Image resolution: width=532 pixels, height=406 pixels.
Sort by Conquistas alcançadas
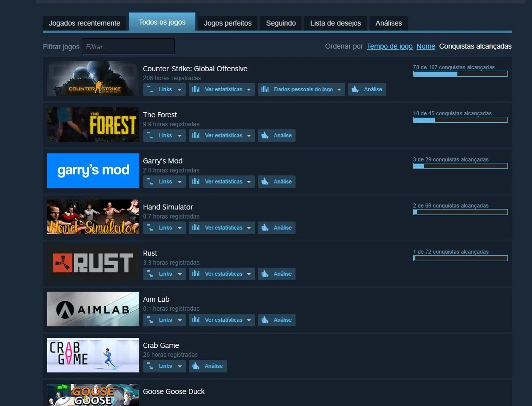coord(475,46)
